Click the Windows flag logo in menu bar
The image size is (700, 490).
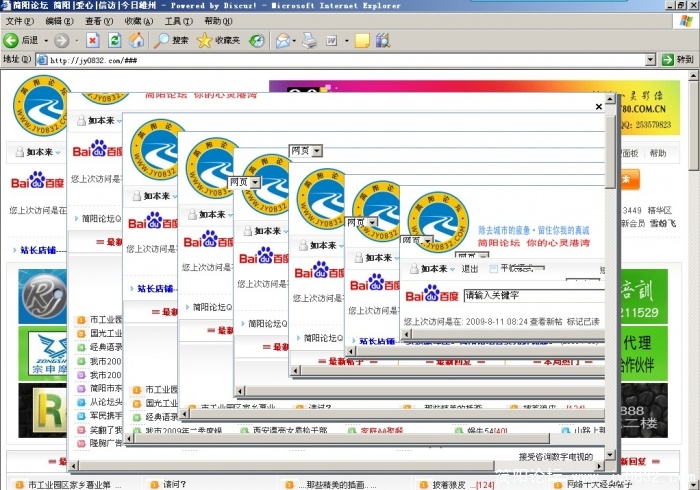[x=686, y=21]
